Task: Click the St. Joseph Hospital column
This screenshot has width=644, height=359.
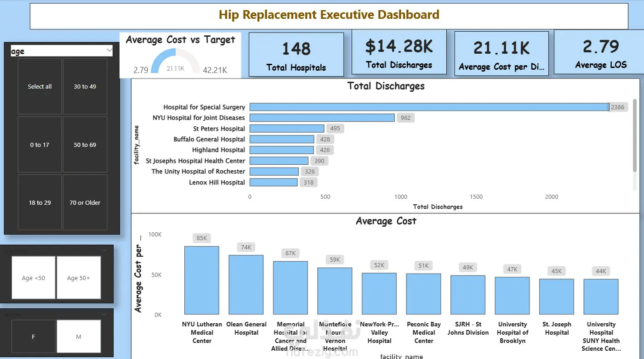Action: (557, 297)
